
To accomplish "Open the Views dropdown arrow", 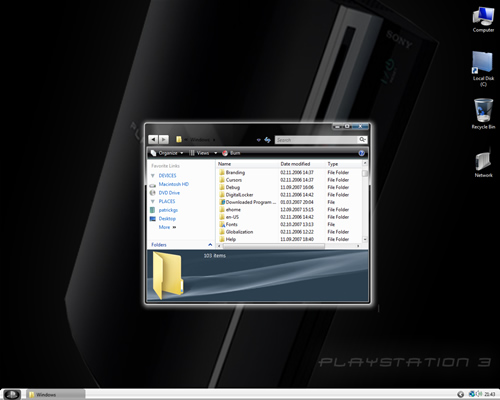I will pyautogui.click(x=215, y=153).
